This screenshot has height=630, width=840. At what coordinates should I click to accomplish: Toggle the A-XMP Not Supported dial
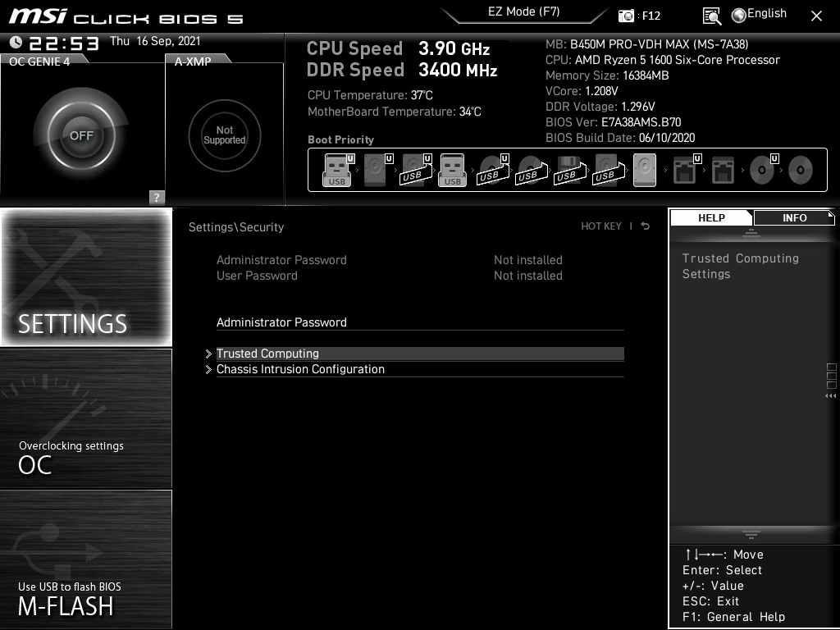click(x=225, y=135)
